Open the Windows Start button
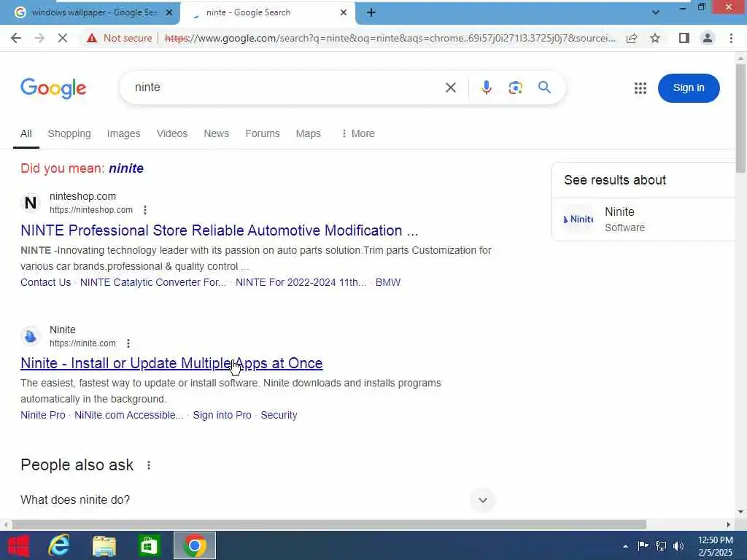Screen dimensions: 747x560 [x=18, y=545]
